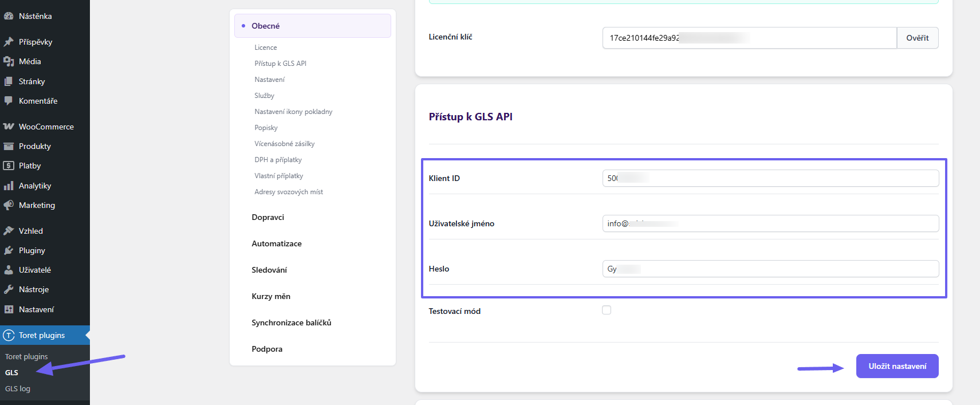Select the GLS submenu item
Viewport: 980px width, 405px height.
tap(11, 372)
